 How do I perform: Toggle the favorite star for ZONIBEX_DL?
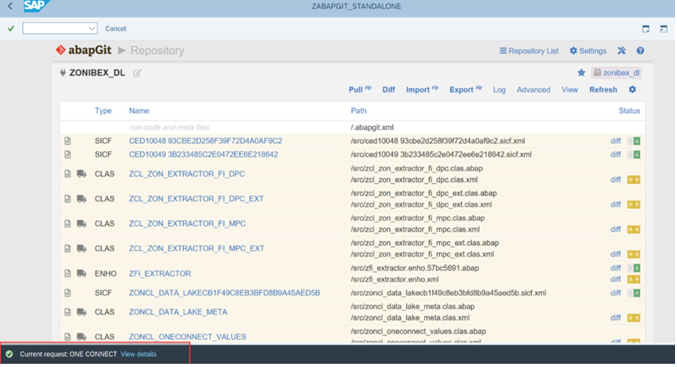click(x=581, y=73)
